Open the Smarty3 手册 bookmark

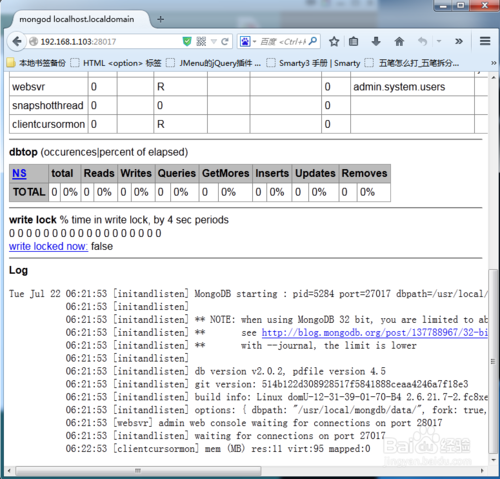pos(314,63)
